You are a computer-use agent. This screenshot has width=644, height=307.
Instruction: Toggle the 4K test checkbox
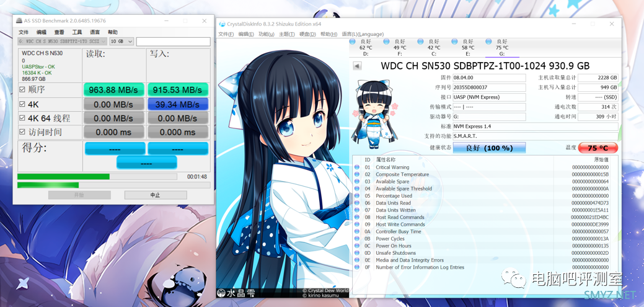coord(22,105)
